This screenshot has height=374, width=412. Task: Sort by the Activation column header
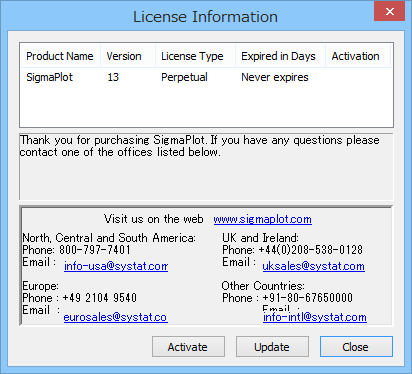click(358, 56)
